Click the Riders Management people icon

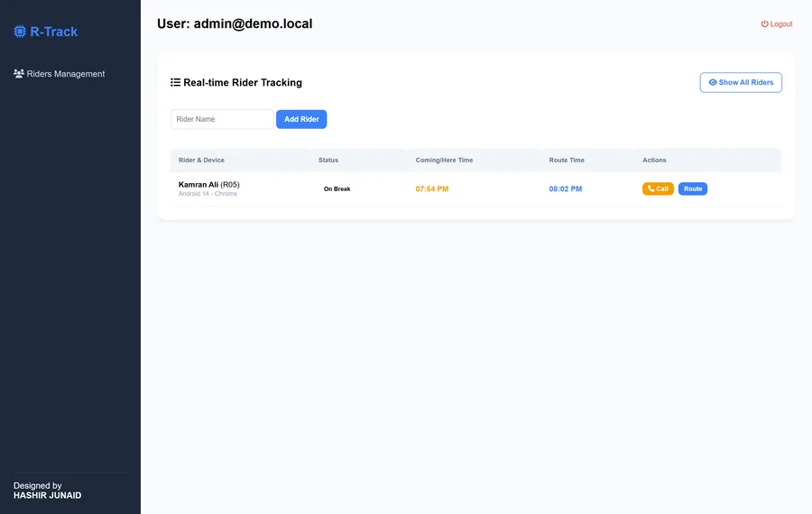click(x=19, y=74)
